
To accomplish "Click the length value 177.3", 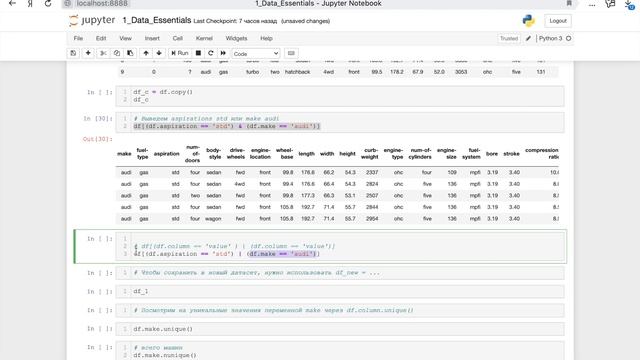I will tap(308, 196).
